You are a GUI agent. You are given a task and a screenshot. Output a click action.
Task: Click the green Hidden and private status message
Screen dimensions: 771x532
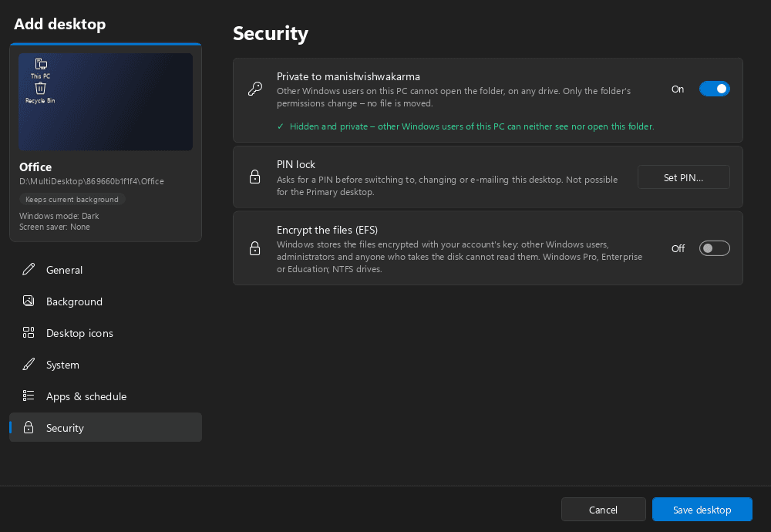point(466,126)
